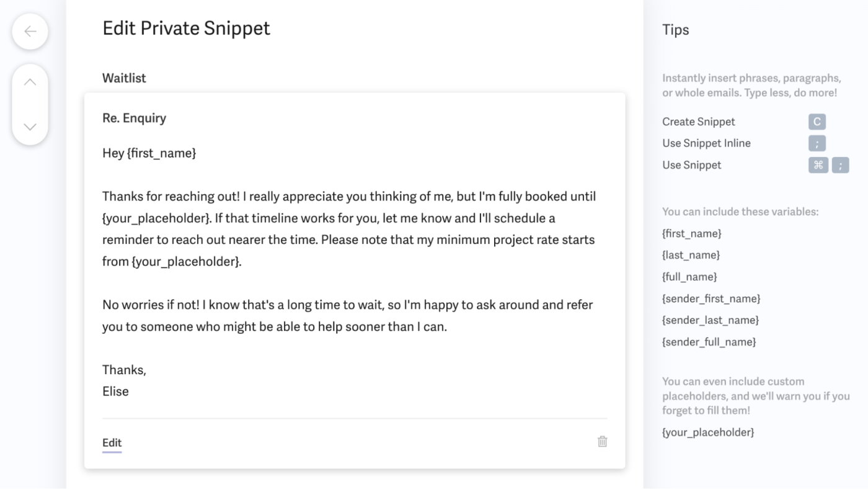Click the Use Snippet Inline semicolon key

coord(817,143)
